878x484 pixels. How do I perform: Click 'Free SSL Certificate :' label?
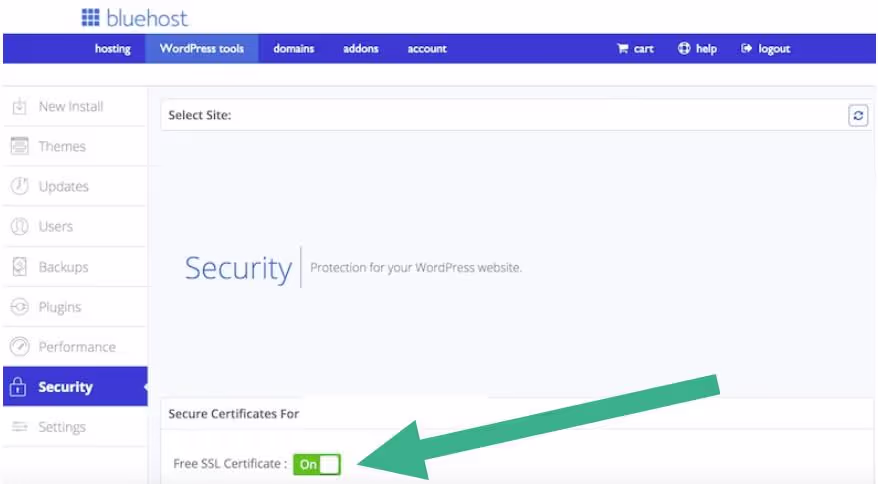click(x=230, y=464)
